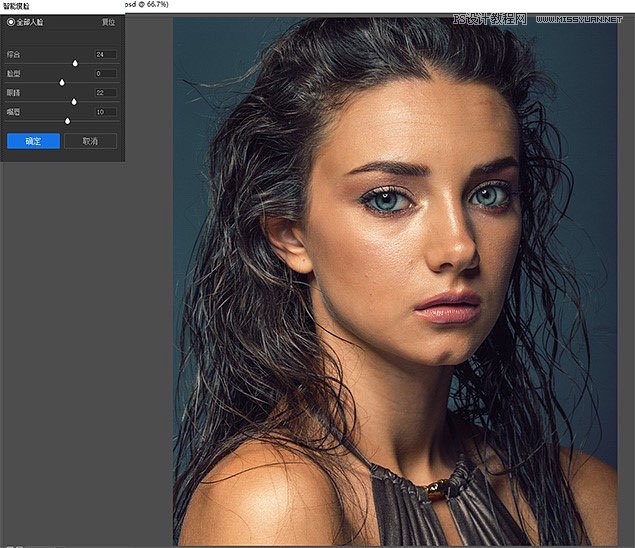This screenshot has height=548, width=635.
Task: Select the 全部人脸 radio button
Action: tap(11, 21)
